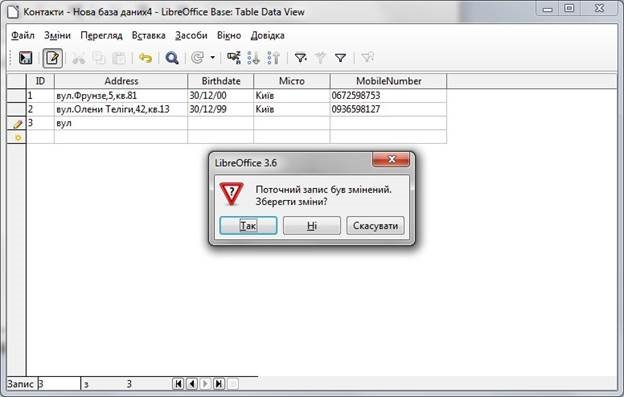Click the greyed Copy icon
The height and width of the screenshot is (397, 624).
coord(99,58)
